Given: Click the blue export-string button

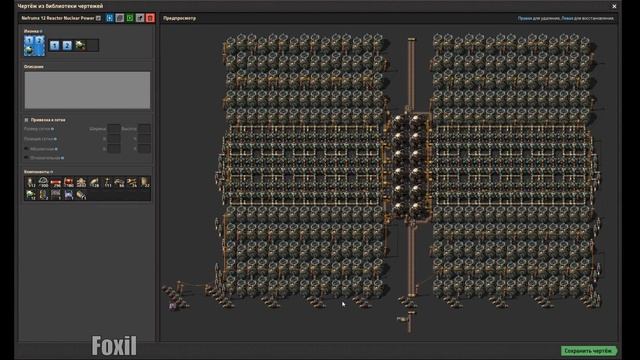Looking at the screenshot, I should click(x=109, y=18).
